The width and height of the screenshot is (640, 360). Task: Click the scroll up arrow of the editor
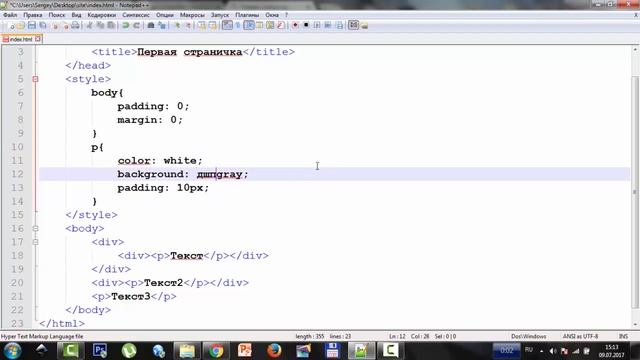point(635,49)
